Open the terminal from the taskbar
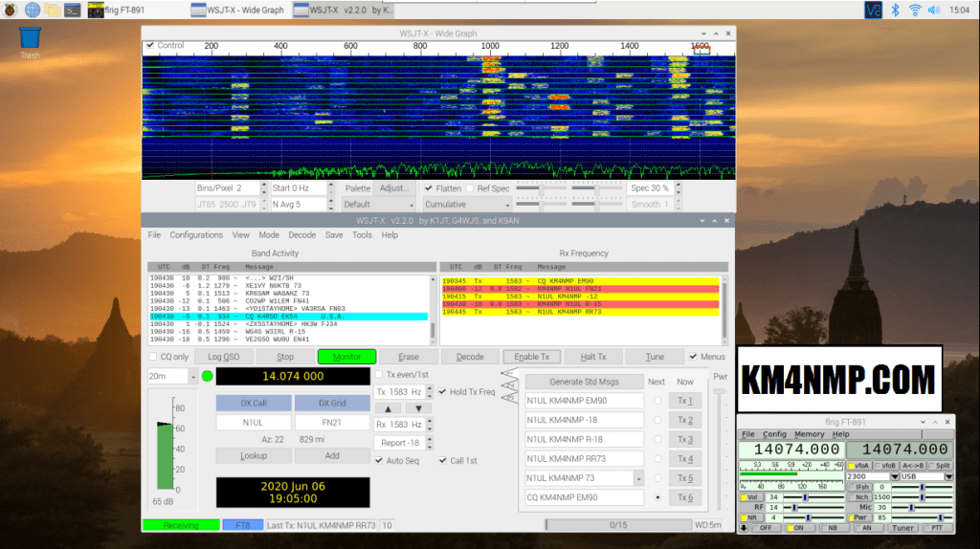The height and width of the screenshot is (549, 980). (x=75, y=10)
